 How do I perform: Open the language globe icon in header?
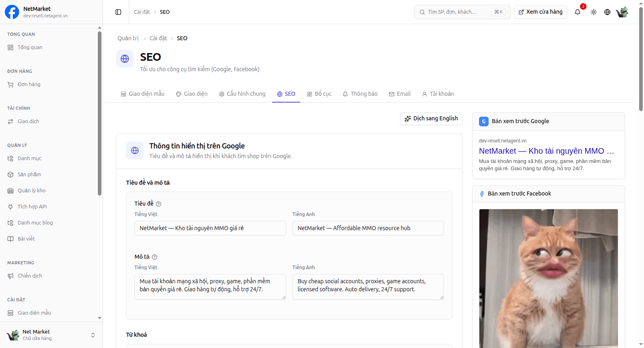tap(607, 12)
